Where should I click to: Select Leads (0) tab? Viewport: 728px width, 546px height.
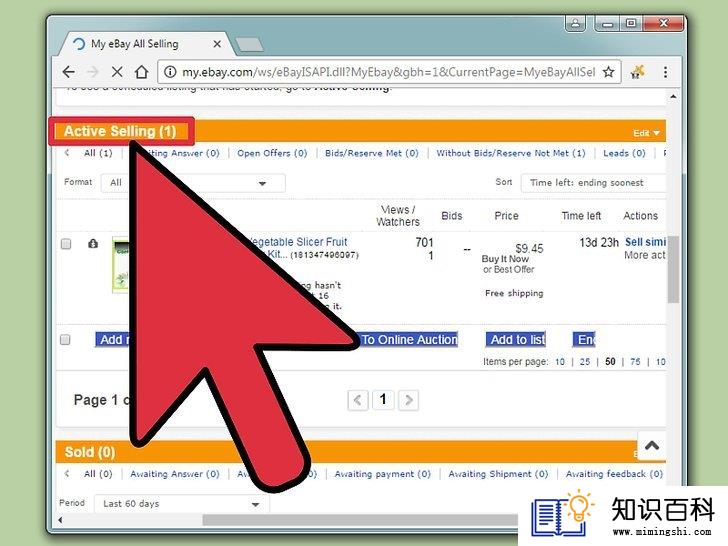coord(624,153)
